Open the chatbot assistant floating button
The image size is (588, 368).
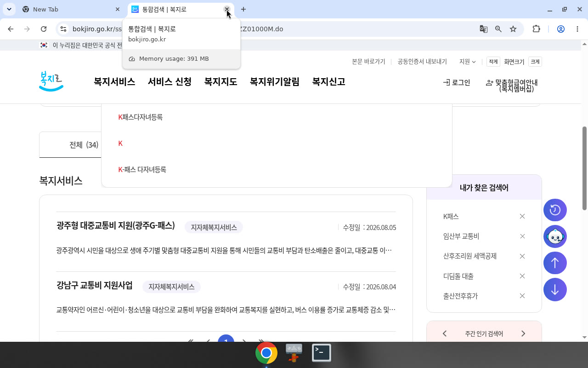click(555, 237)
